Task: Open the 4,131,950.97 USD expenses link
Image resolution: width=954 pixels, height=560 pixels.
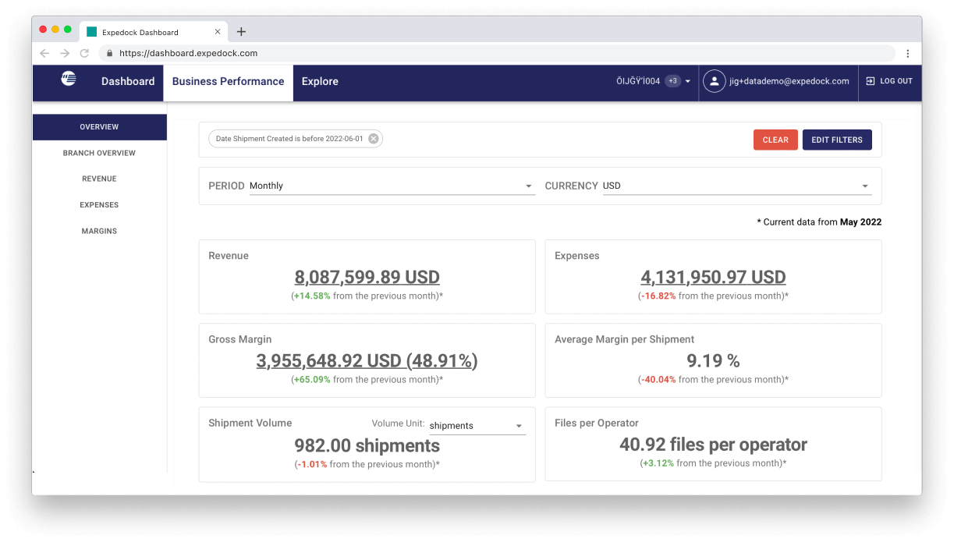Action: (x=713, y=277)
